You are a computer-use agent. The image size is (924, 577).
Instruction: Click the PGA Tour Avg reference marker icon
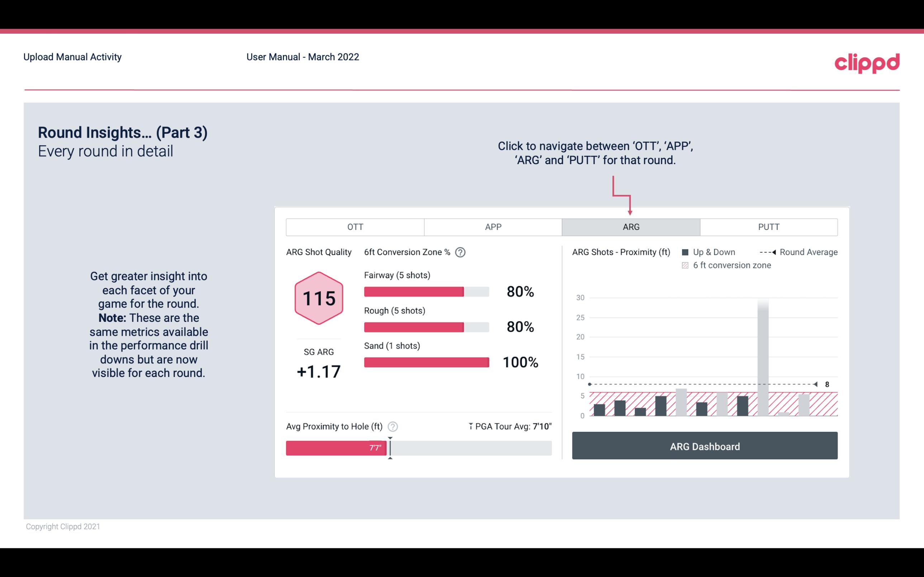coord(467,426)
